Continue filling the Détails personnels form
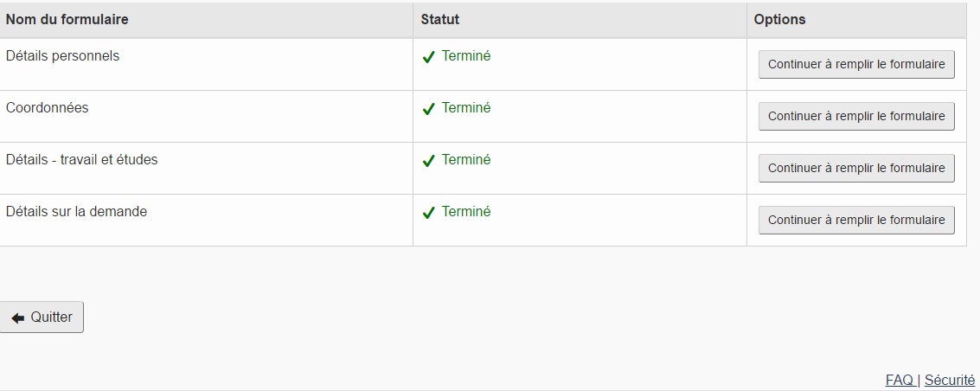Image resolution: width=980 pixels, height=391 pixels. coord(856,64)
